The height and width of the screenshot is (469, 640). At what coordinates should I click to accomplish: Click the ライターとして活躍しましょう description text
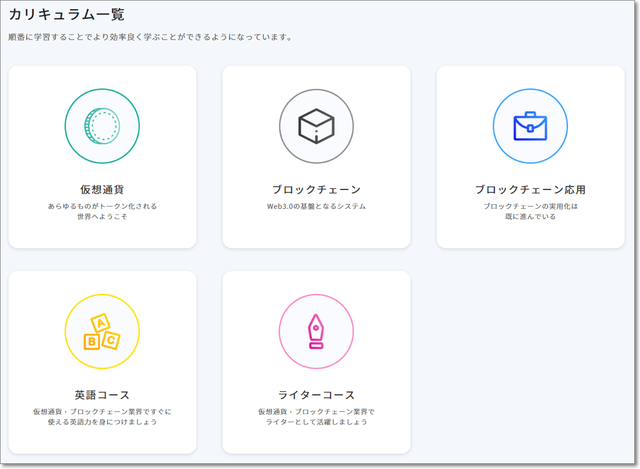pyautogui.click(x=316, y=421)
